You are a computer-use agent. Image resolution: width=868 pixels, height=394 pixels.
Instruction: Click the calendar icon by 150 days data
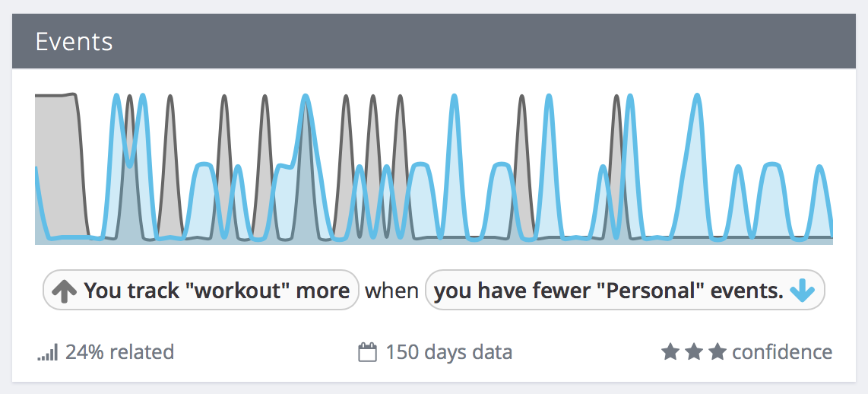368,352
